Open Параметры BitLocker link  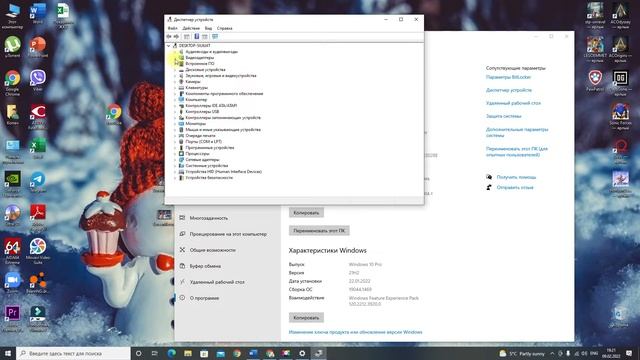coord(508,77)
